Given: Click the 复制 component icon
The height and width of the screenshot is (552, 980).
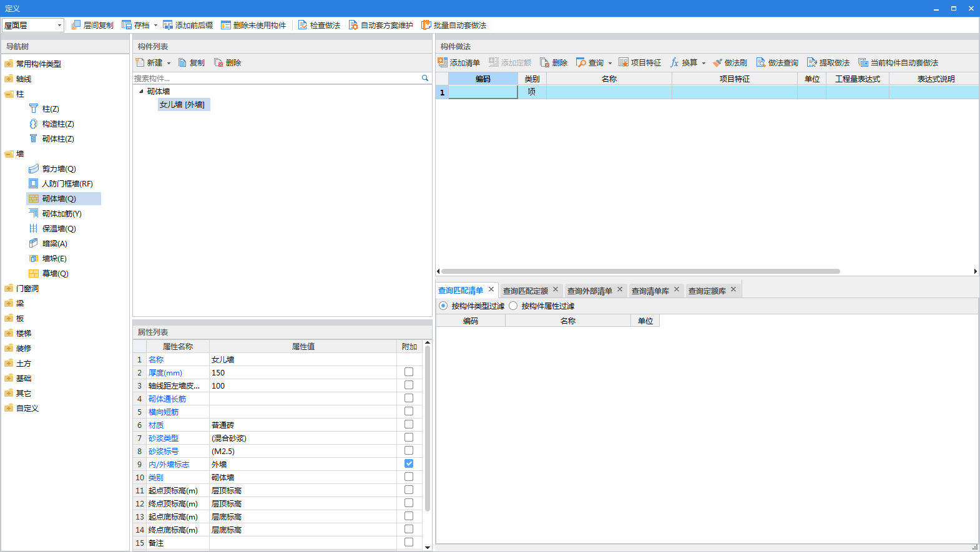Looking at the screenshot, I should (182, 62).
